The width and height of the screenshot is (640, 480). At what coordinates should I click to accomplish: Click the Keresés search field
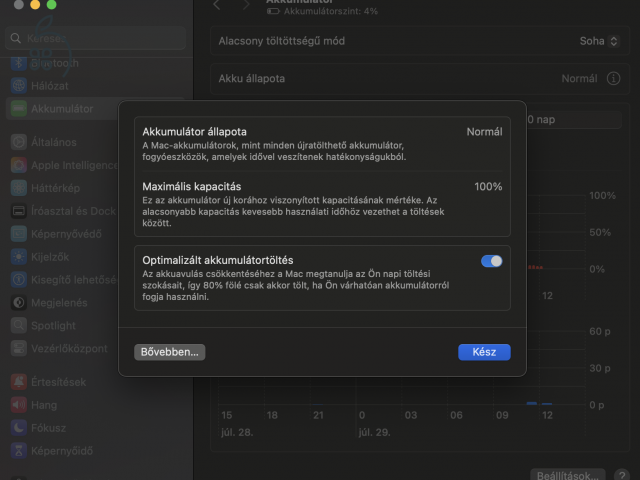coord(96,38)
